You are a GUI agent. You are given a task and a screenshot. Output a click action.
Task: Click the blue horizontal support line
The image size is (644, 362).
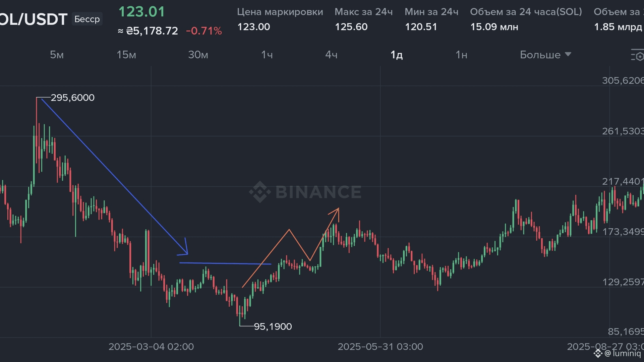(225, 263)
